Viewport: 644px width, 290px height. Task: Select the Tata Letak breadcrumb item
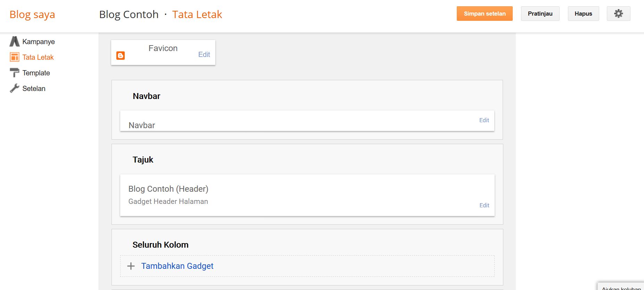pyautogui.click(x=197, y=14)
